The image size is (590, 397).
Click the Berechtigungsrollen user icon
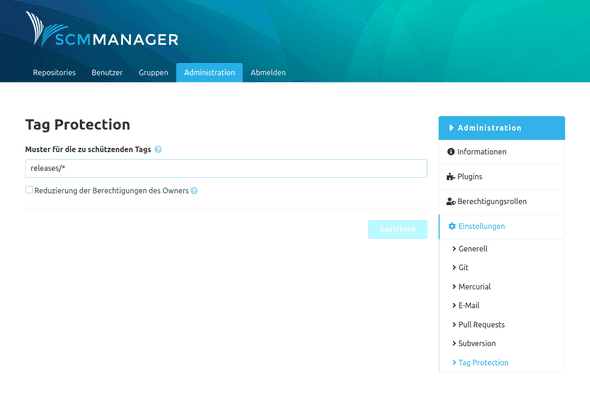tap(451, 201)
